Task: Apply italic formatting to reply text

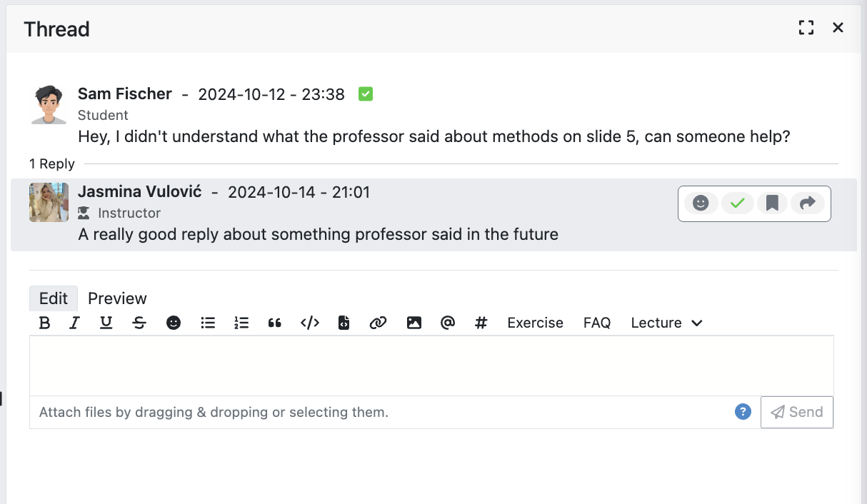Action: click(74, 323)
